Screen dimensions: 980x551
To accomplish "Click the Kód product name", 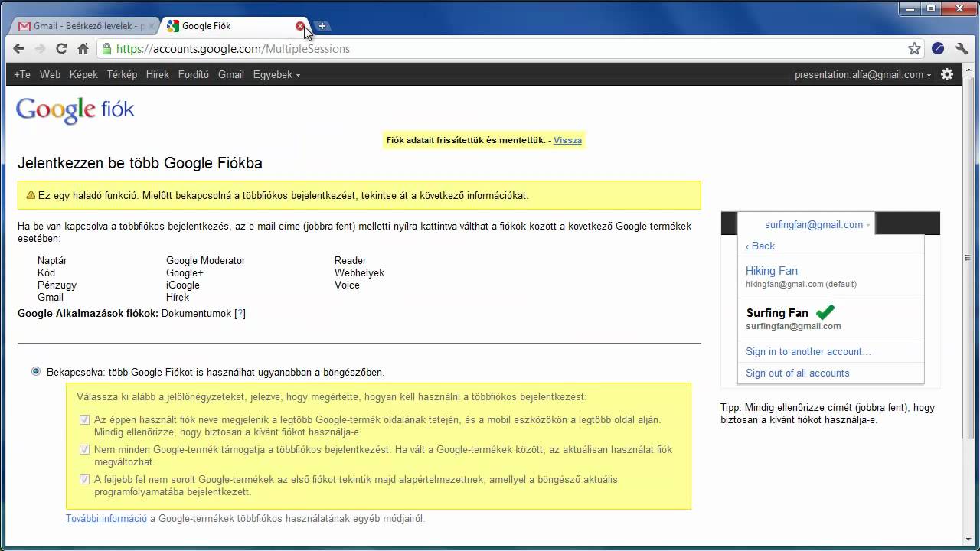I will [x=46, y=273].
